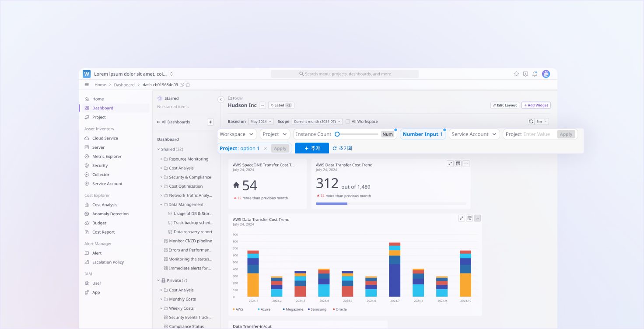
Task: Collapse the Data Management folder
Action: click(161, 205)
